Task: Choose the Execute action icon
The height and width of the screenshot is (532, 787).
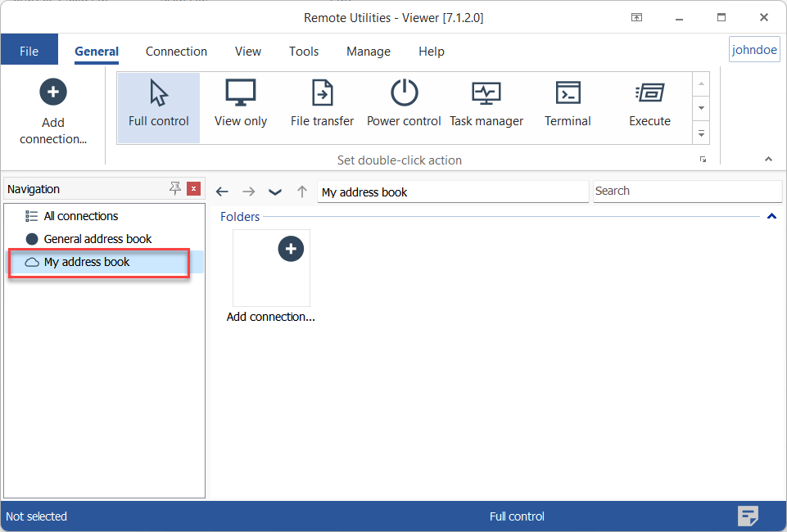Action: point(649,106)
